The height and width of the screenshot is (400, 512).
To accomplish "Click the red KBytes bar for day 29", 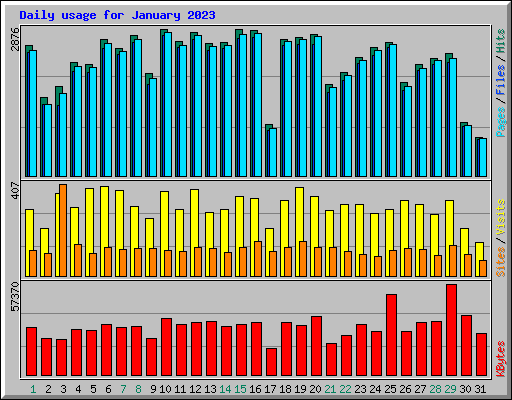I will click(451, 330).
